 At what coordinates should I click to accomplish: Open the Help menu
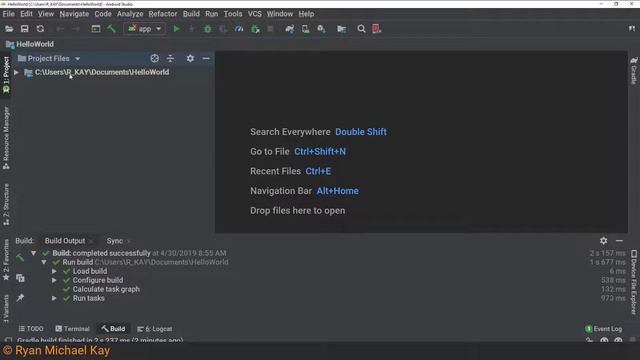click(306, 14)
